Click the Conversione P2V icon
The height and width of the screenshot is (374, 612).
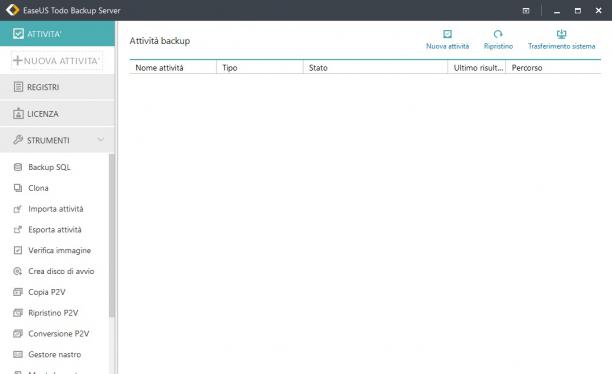[x=18, y=333]
